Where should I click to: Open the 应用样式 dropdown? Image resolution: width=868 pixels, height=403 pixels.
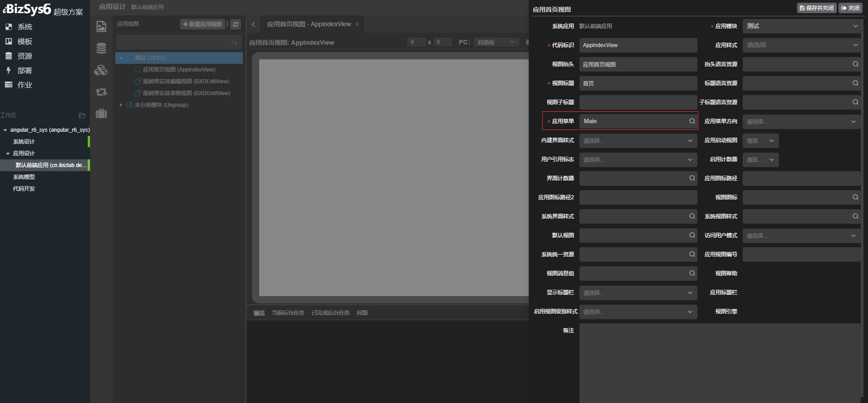[x=802, y=45]
